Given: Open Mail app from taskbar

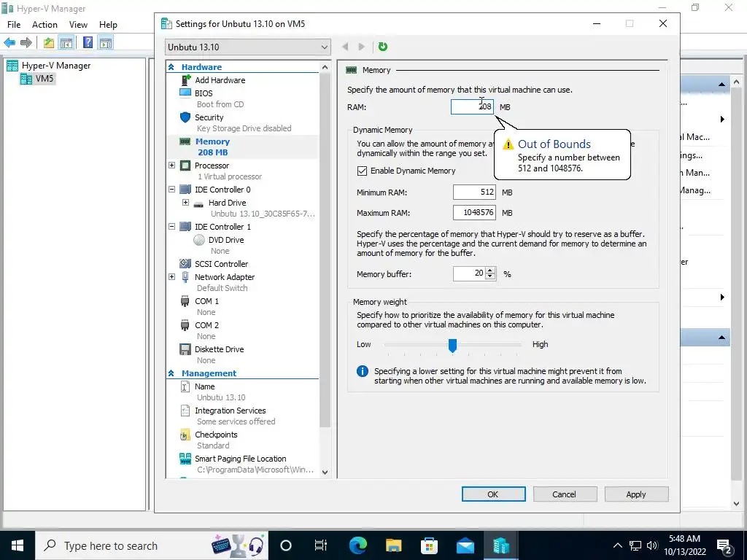Looking at the screenshot, I should (465, 545).
